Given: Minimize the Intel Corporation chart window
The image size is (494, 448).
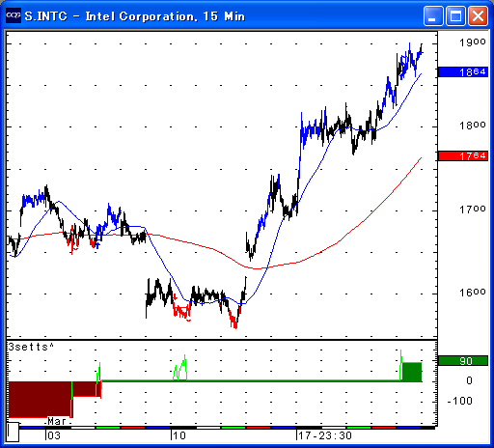Looking at the screenshot, I should pos(433,15).
